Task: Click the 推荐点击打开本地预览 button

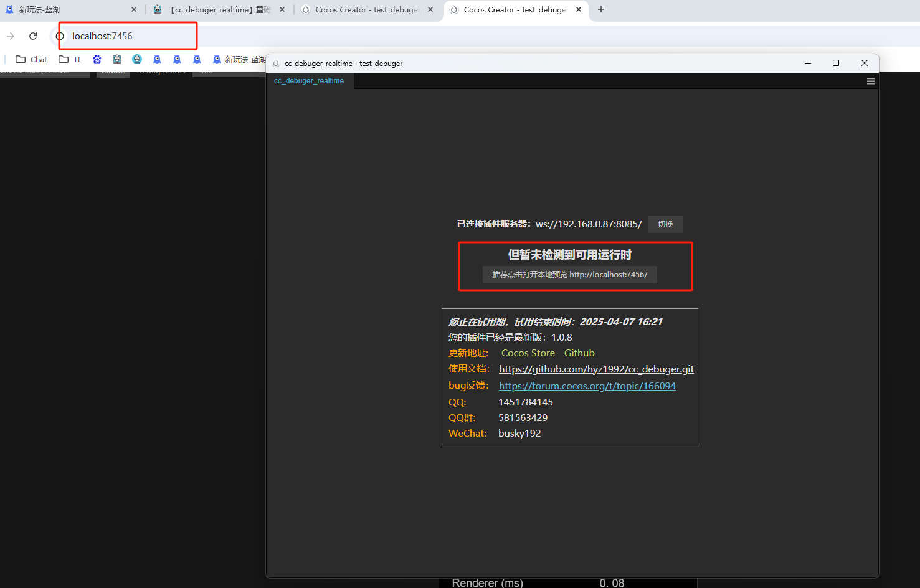Action: click(x=569, y=274)
